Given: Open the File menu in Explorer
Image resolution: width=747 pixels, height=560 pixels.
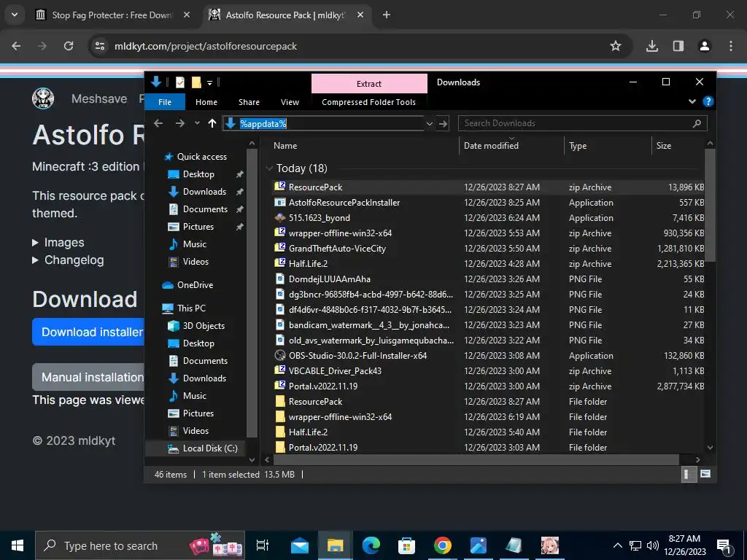Looking at the screenshot, I should click(x=165, y=102).
